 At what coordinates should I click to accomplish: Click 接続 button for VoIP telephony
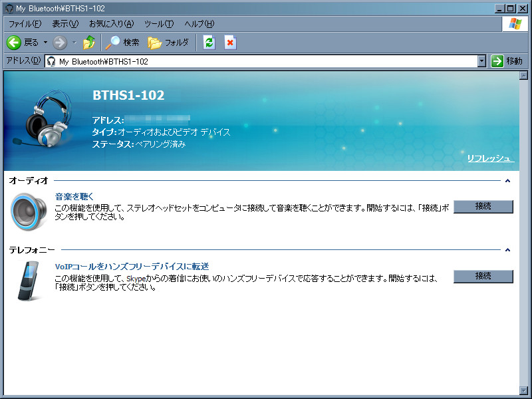coord(483,276)
